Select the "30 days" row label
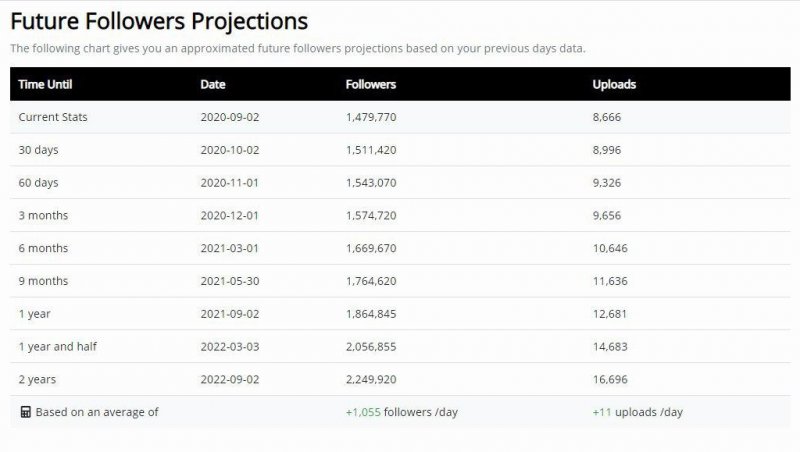The height and width of the screenshot is (452, 800). (39, 150)
